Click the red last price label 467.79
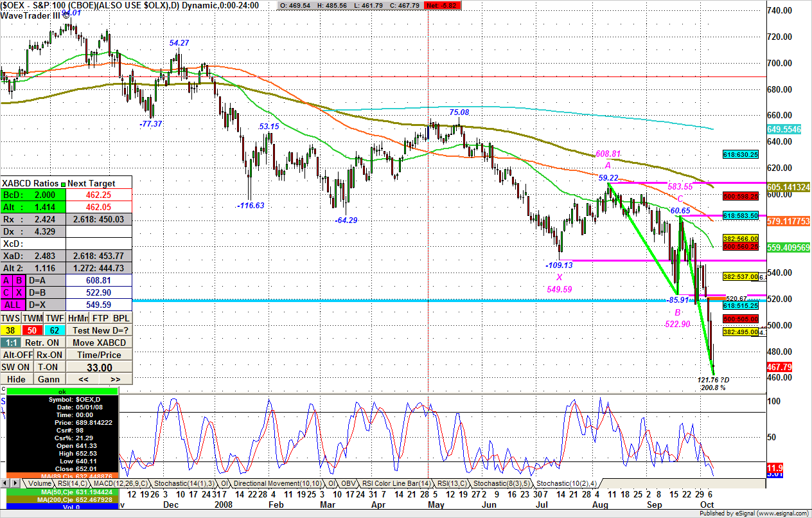 [779, 367]
